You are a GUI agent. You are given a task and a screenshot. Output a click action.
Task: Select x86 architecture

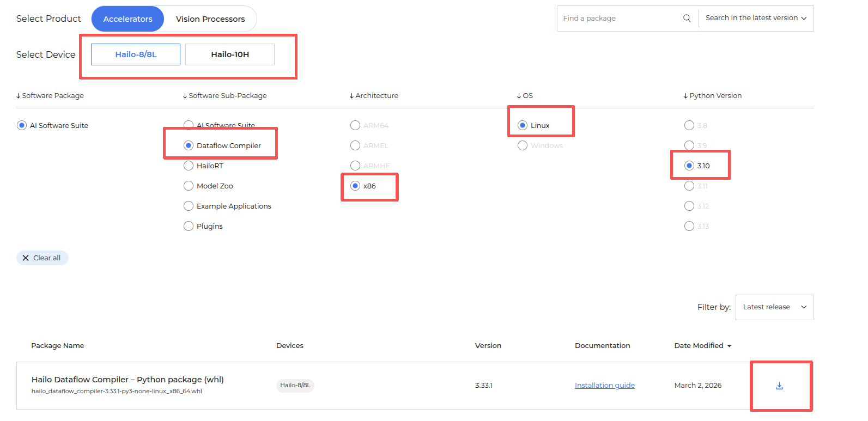[355, 186]
